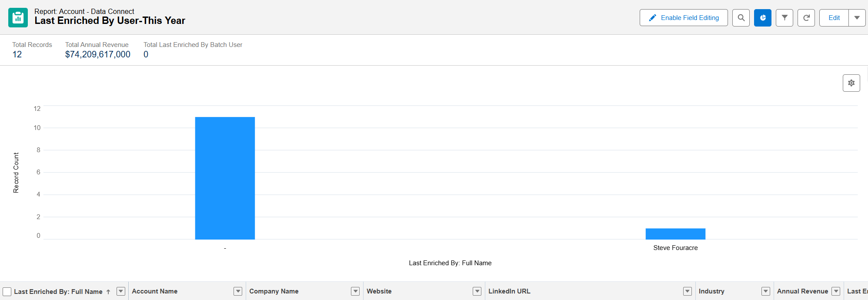The height and width of the screenshot is (300, 868).
Task: Open Website column dropdown arrow
Action: 477,291
